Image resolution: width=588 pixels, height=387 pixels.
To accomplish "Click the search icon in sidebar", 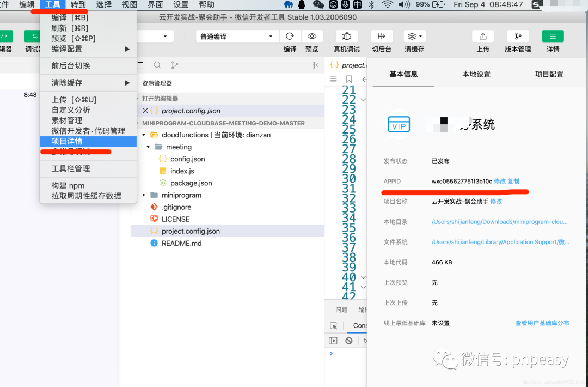I will pos(157,65).
